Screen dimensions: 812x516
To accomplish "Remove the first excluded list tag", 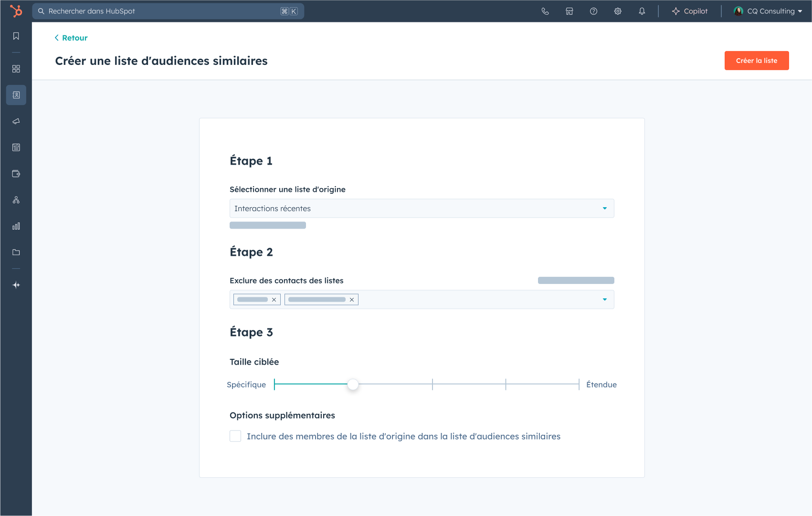I will (274, 300).
